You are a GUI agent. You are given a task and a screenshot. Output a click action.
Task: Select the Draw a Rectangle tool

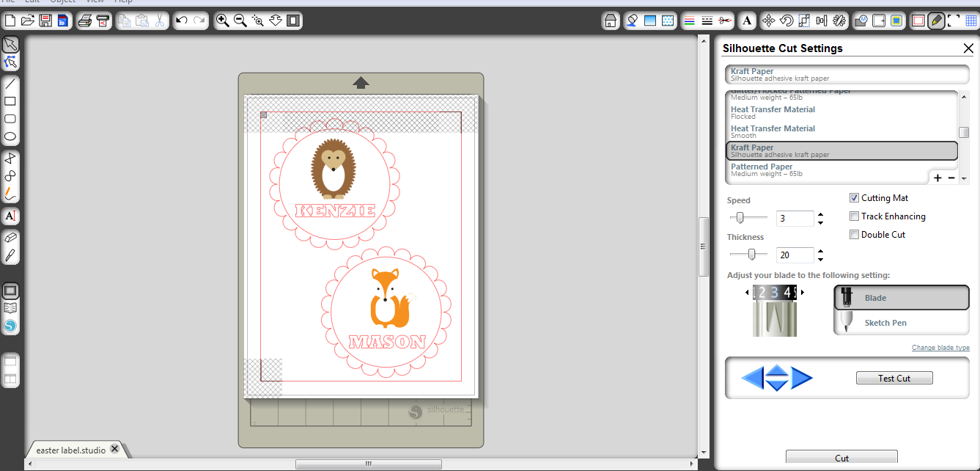(x=10, y=101)
